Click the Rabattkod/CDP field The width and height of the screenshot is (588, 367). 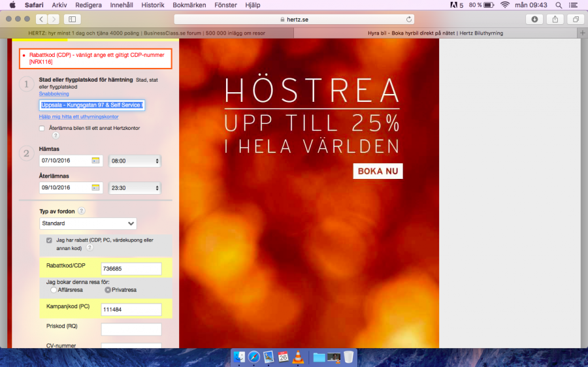[x=131, y=269]
